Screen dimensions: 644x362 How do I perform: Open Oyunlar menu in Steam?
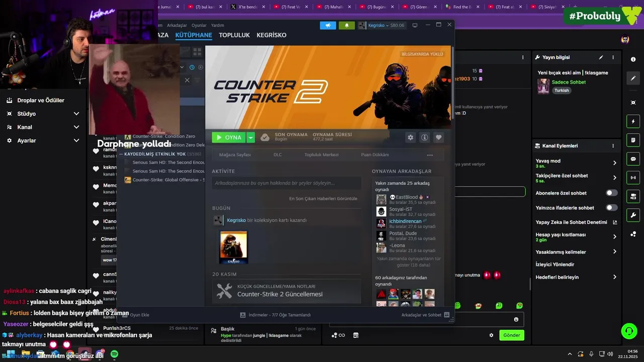pos(199,25)
